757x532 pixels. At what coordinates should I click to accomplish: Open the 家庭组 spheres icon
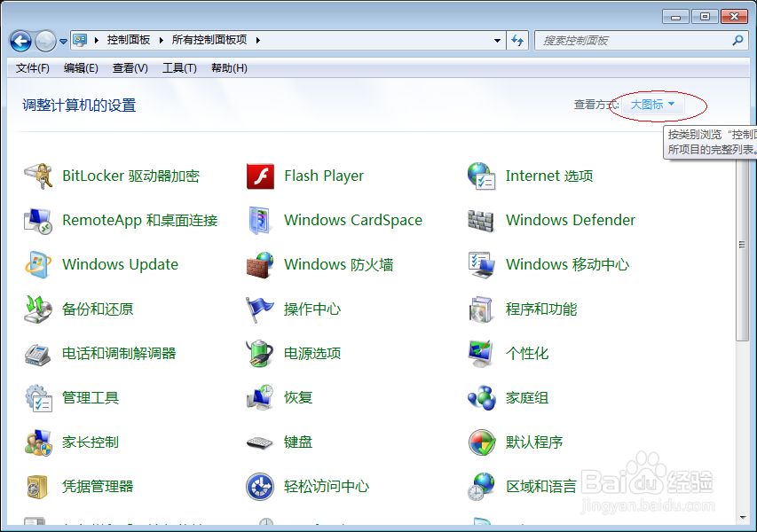coord(481,398)
